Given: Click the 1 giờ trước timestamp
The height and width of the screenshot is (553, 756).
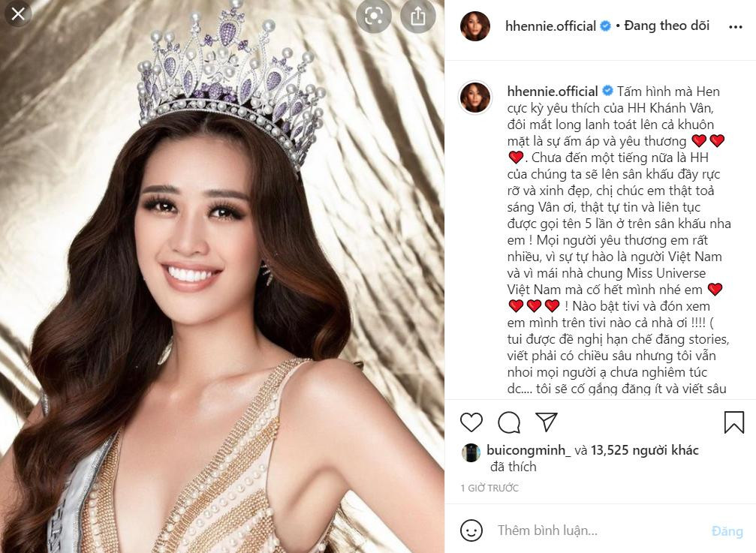Looking at the screenshot, I should pos(489,488).
